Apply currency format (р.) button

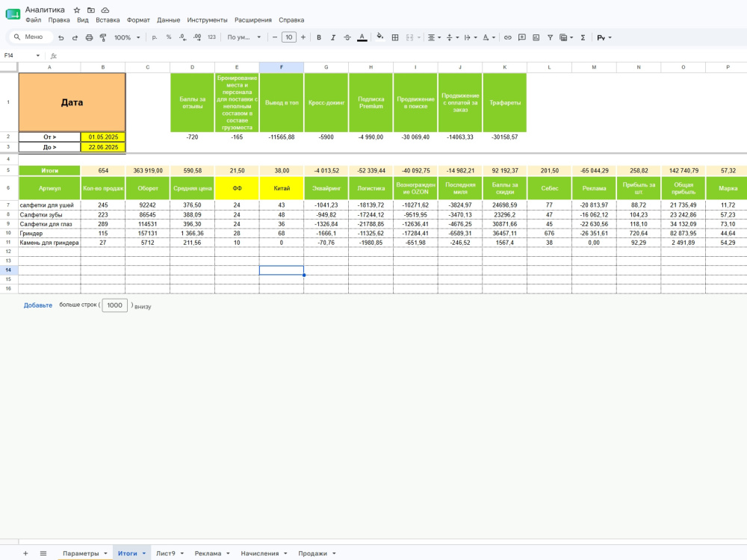[x=155, y=37]
